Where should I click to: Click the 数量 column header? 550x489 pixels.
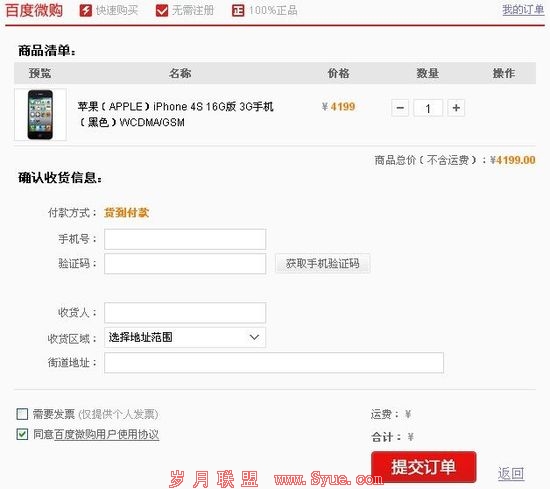[428, 73]
